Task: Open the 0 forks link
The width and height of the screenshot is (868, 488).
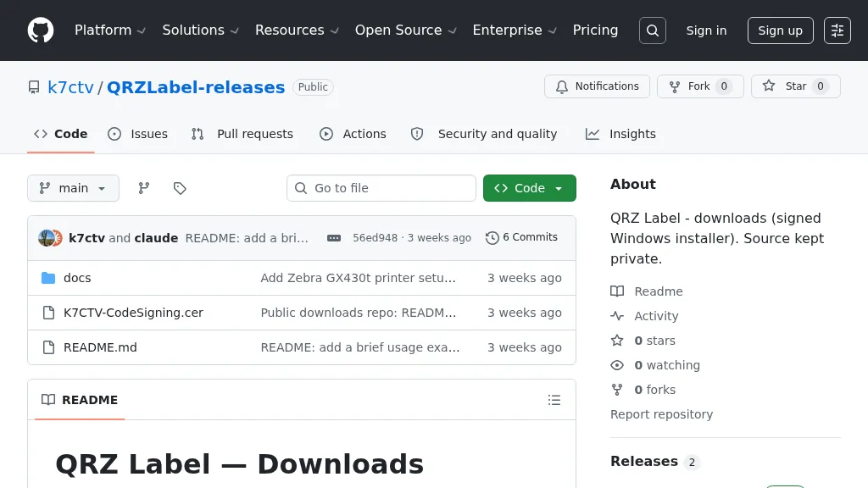Action: coord(655,390)
